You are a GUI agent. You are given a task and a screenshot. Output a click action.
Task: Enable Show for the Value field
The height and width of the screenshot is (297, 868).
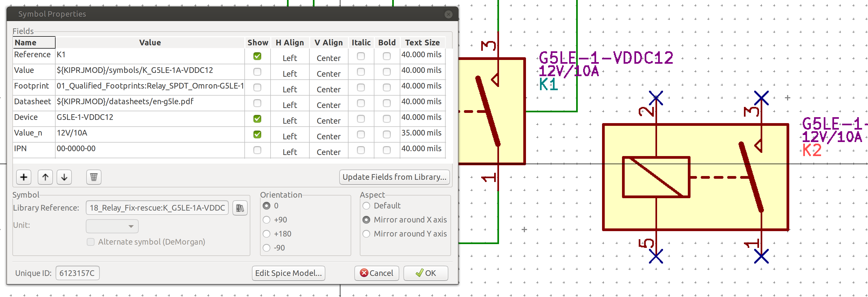click(x=257, y=72)
